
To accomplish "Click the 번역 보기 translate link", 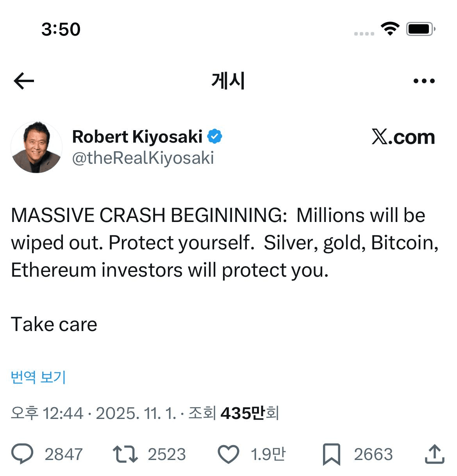I will tap(38, 377).
